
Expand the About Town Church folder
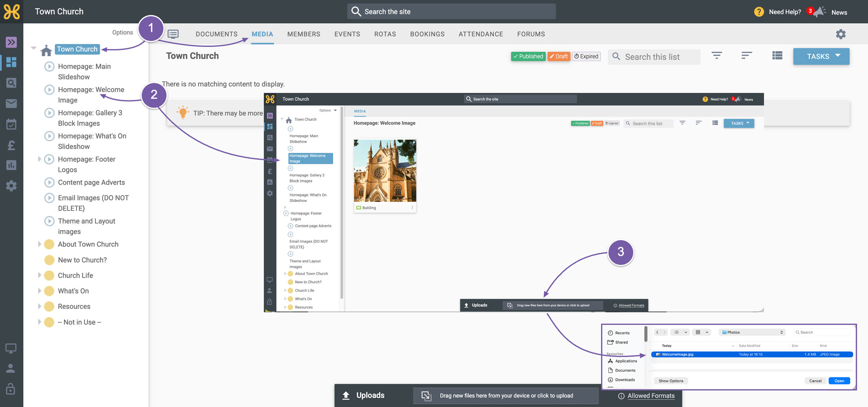click(39, 244)
